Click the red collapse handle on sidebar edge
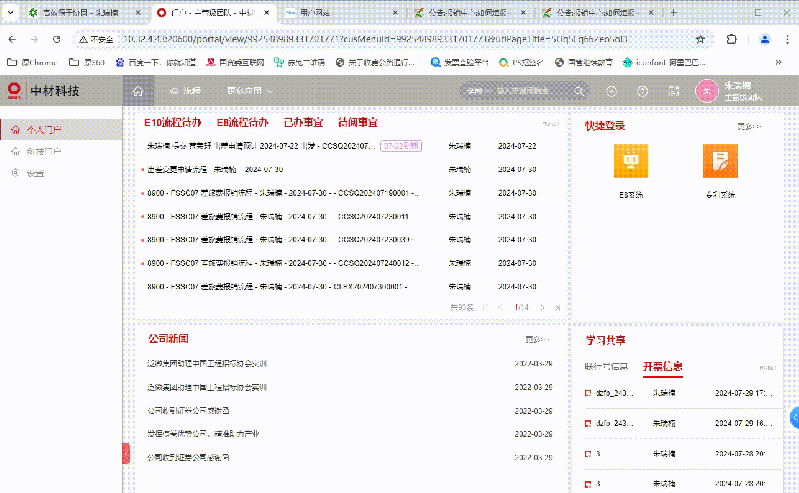This screenshot has height=493, width=799. pos(126,454)
